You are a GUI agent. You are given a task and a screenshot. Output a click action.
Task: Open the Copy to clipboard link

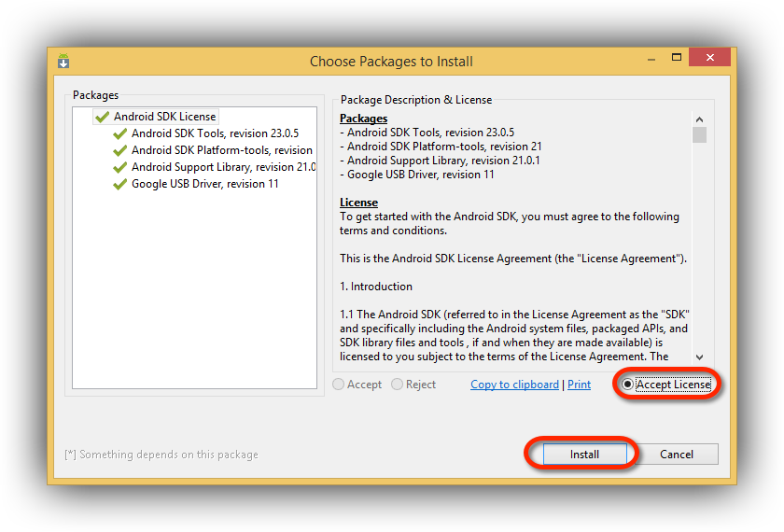coord(514,385)
